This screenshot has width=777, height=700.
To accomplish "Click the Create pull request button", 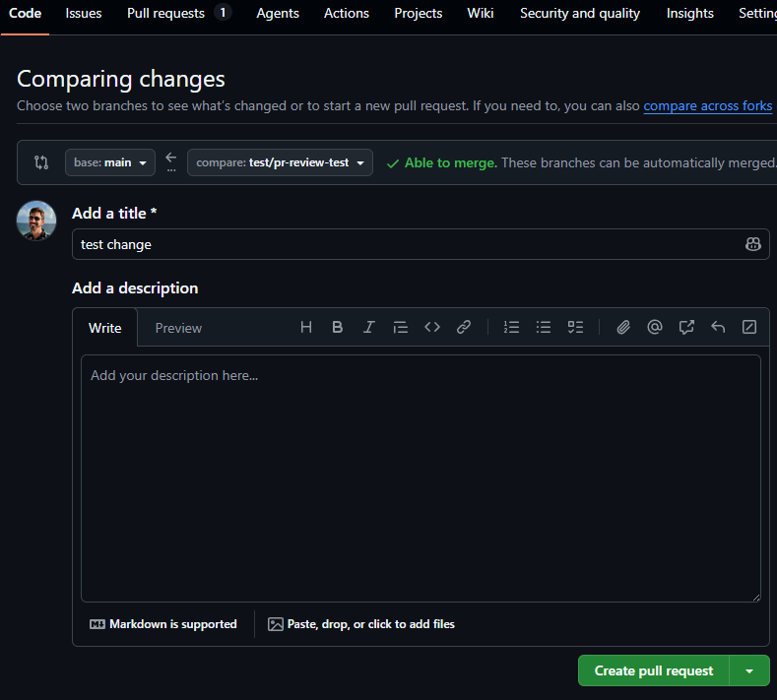I will [x=654, y=670].
